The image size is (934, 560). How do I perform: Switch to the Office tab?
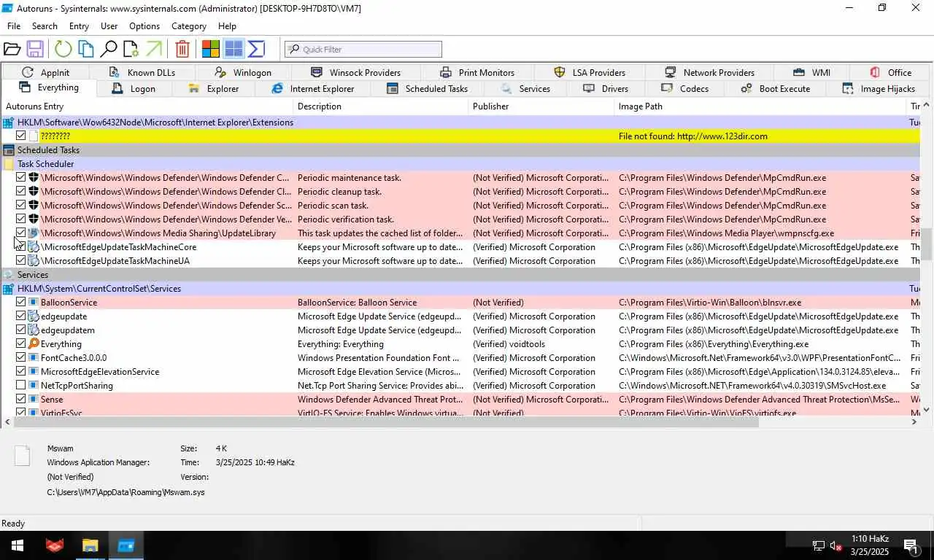pyautogui.click(x=890, y=72)
